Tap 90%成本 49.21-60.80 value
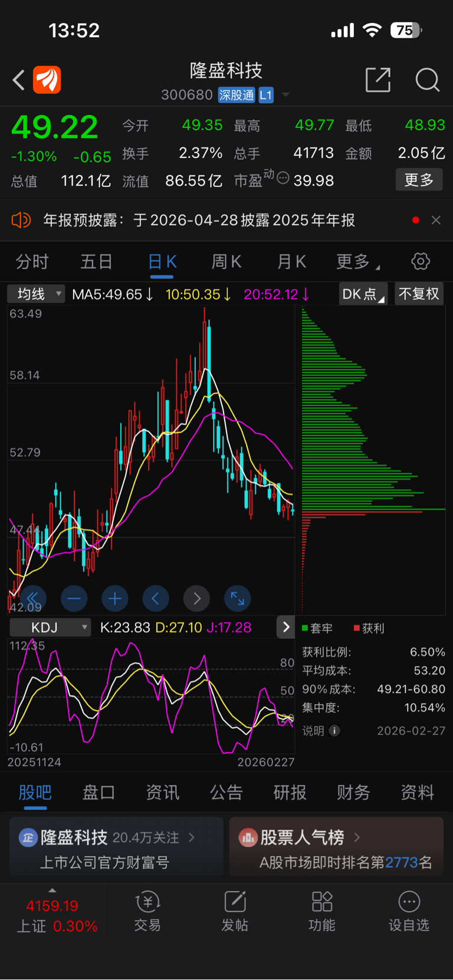This screenshot has height=980, width=453. click(411, 689)
